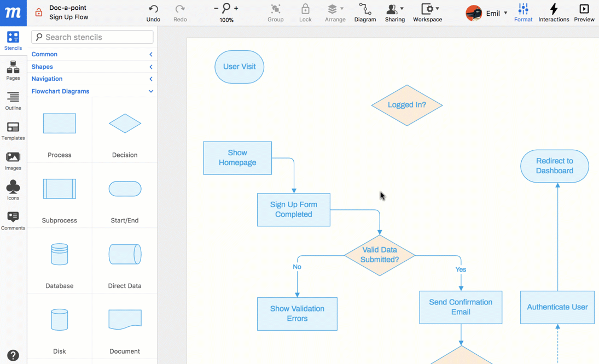Viewport: 599px width, 364px height.
Task: Click the red project lock icon
Action: click(38, 13)
